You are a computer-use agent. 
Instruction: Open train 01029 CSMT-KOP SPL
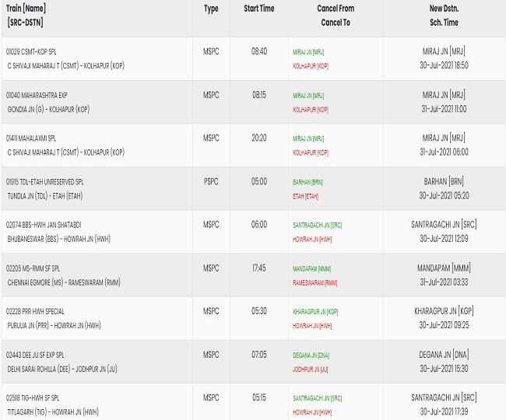31,51
